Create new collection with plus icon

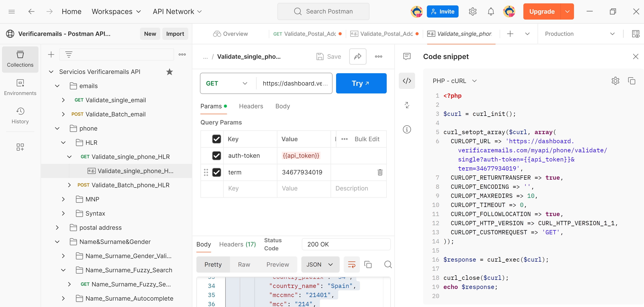[51, 54]
